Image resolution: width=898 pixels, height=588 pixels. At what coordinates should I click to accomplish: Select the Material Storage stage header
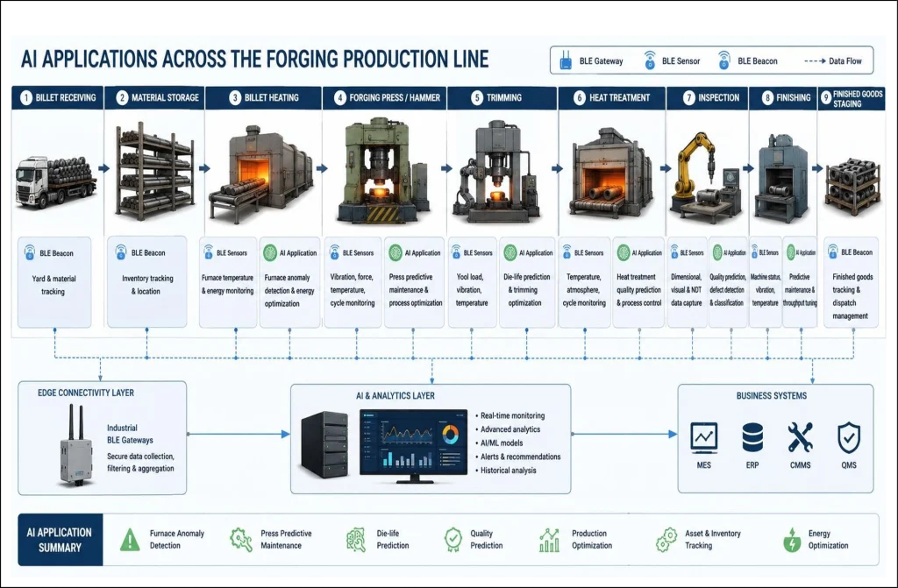(154, 98)
